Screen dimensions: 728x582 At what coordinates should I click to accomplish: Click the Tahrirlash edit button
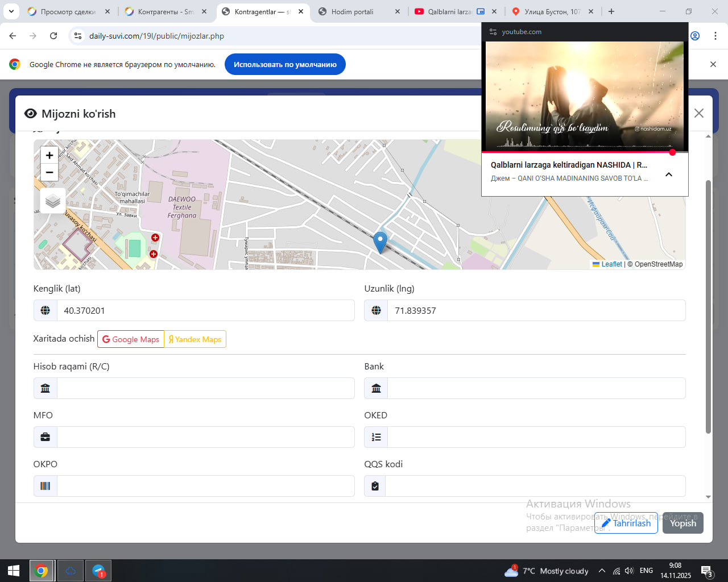click(x=626, y=523)
